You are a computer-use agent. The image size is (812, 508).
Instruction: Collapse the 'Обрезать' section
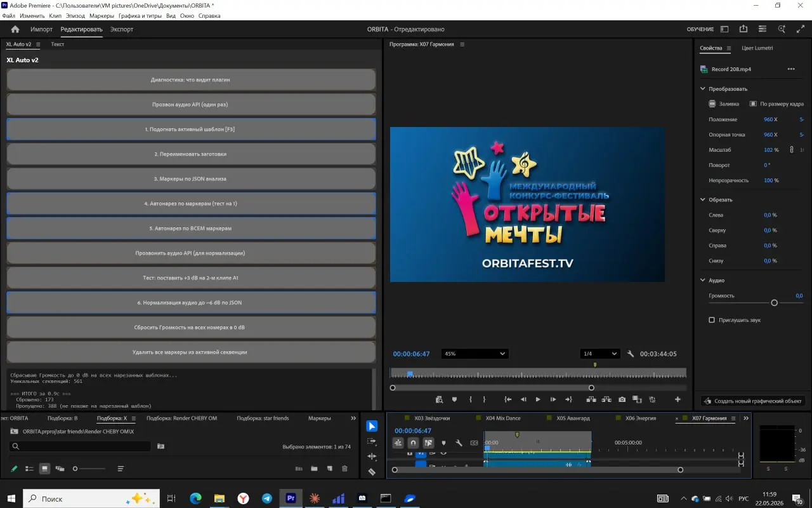tap(703, 199)
